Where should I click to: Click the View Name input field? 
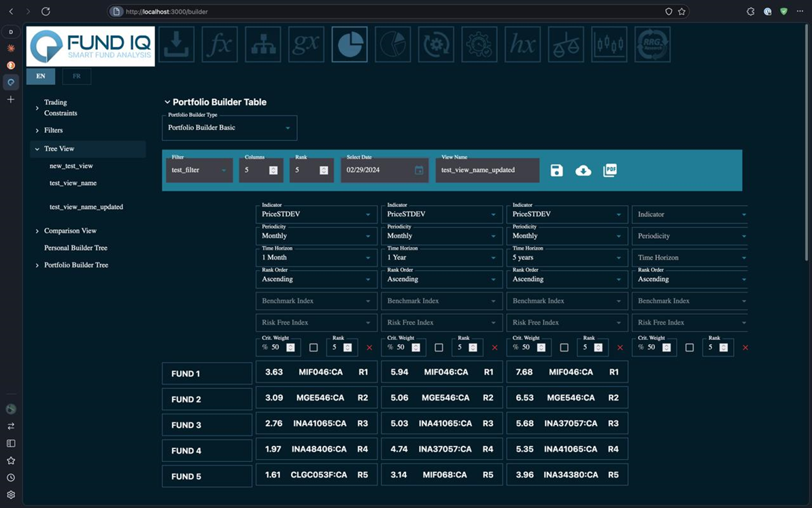(487, 170)
